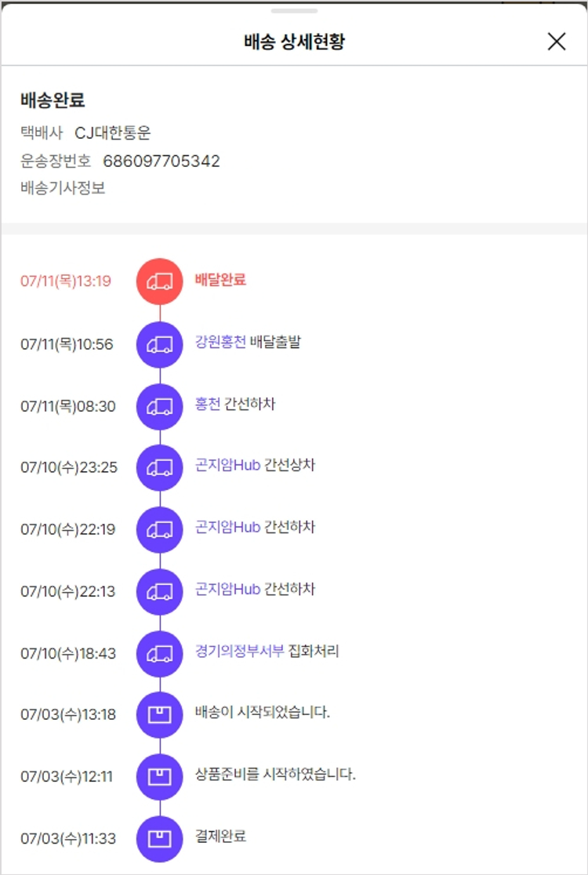Click the box icon for 결제완료

pos(160,838)
